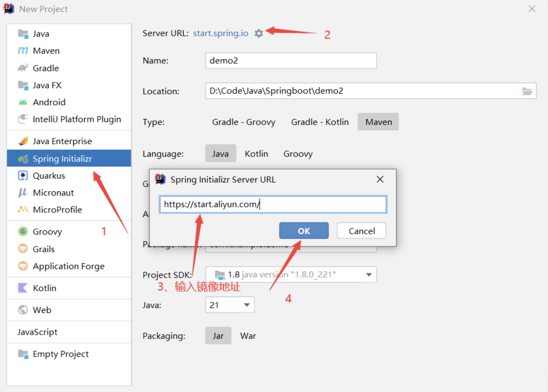Viewport: 548px width, 392px height.
Task: Expand the Project SDK dropdown
Action: pos(369,275)
